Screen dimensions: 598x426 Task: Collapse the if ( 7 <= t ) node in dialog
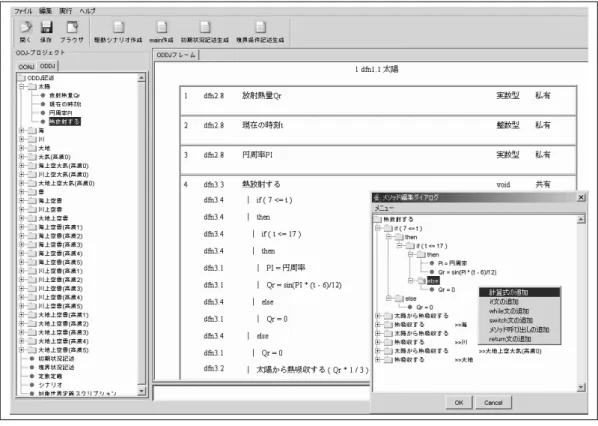(x=378, y=228)
